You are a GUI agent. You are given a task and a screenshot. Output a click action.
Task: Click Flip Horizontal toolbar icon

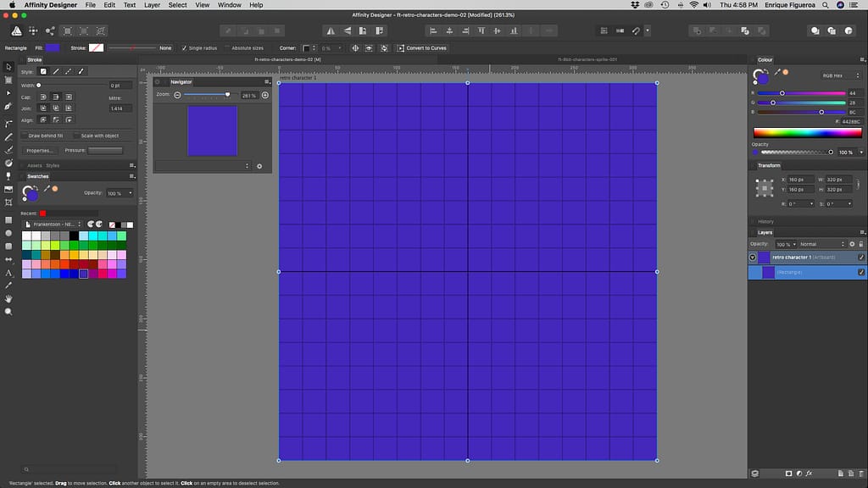[331, 31]
